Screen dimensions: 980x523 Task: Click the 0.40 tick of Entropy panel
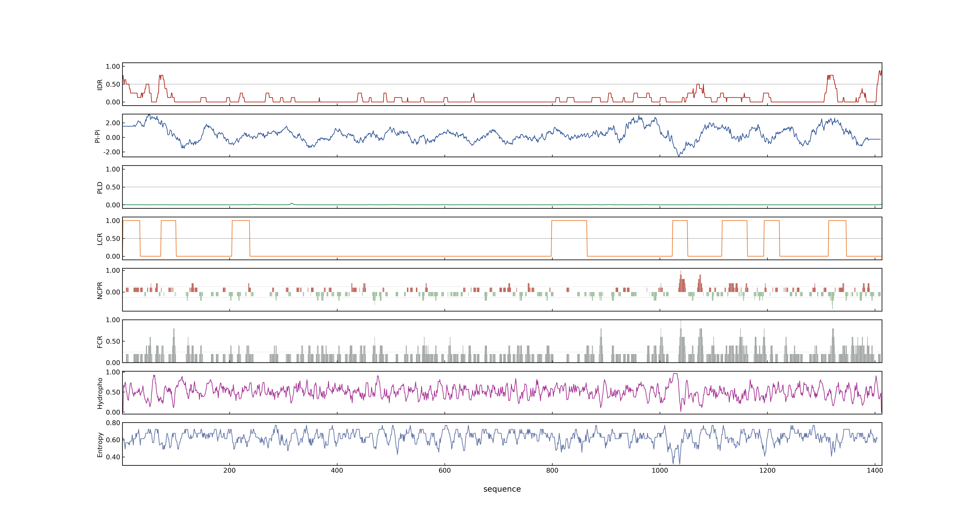pyautogui.click(x=113, y=457)
